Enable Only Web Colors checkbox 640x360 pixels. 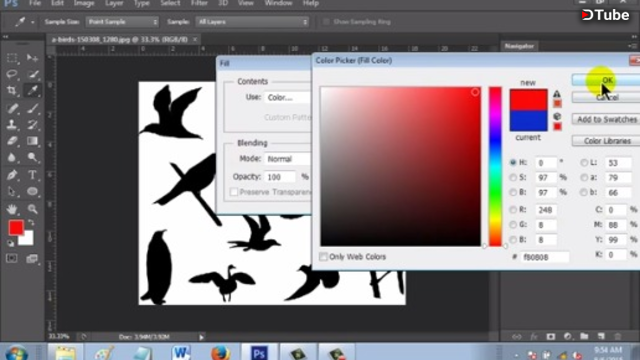323,257
